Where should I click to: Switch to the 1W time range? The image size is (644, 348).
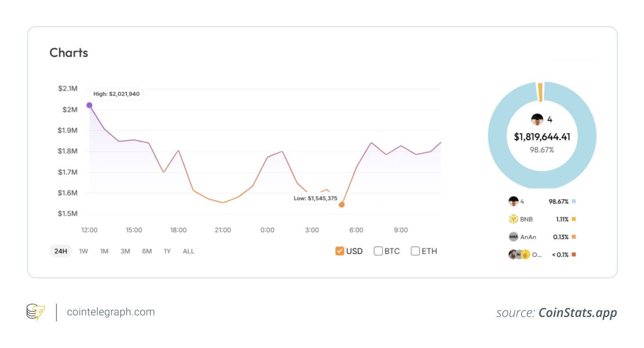pyautogui.click(x=83, y=251)
